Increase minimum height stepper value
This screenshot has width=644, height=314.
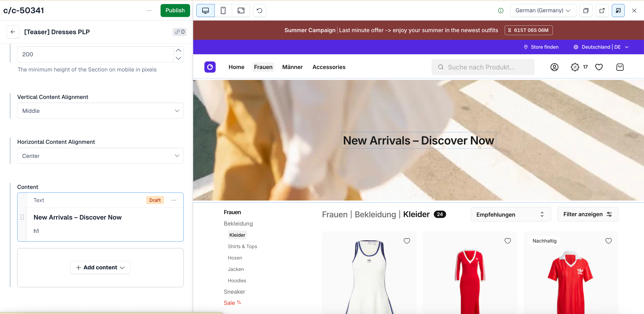(x=178, y=50)
